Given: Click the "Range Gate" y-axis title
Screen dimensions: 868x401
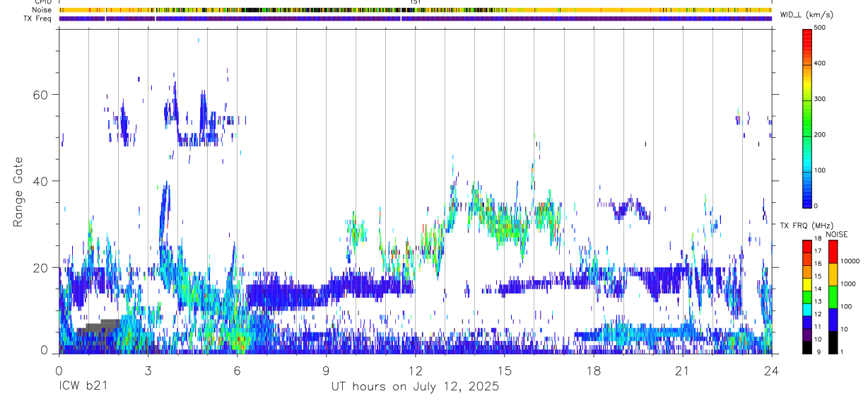Looking at the screenshot, I should [19, 192].
